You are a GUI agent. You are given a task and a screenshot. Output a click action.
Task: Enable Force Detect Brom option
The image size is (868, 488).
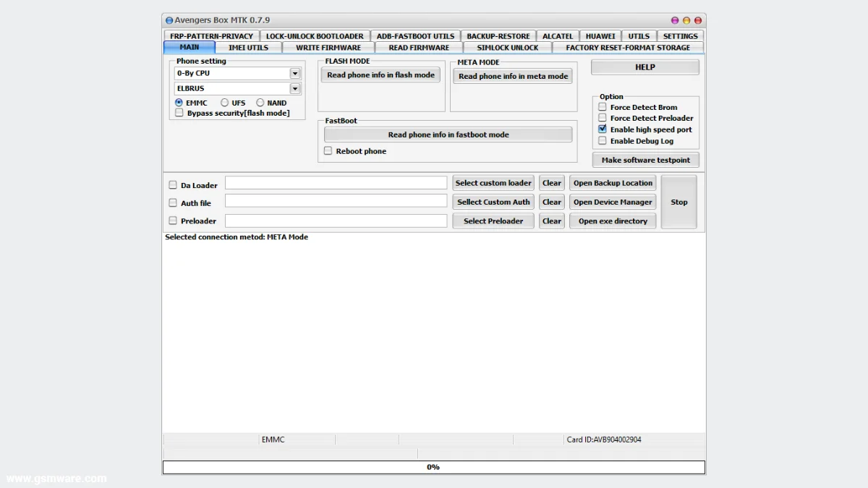[603, 107]
